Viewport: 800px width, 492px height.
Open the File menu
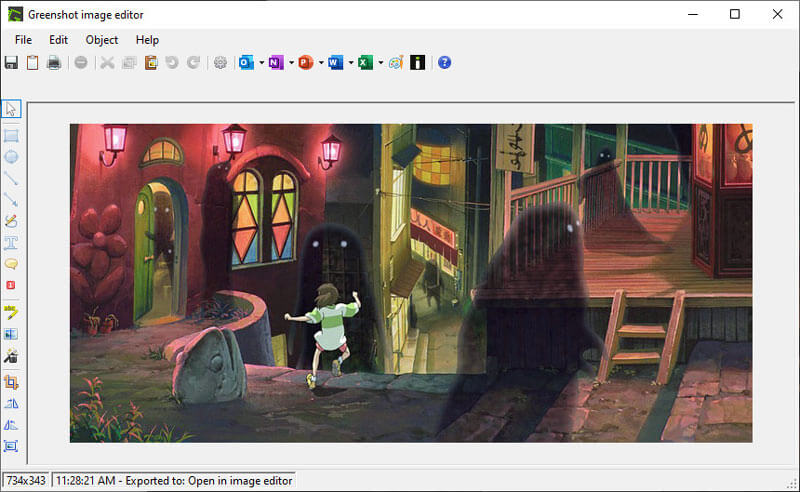(23, 40)
